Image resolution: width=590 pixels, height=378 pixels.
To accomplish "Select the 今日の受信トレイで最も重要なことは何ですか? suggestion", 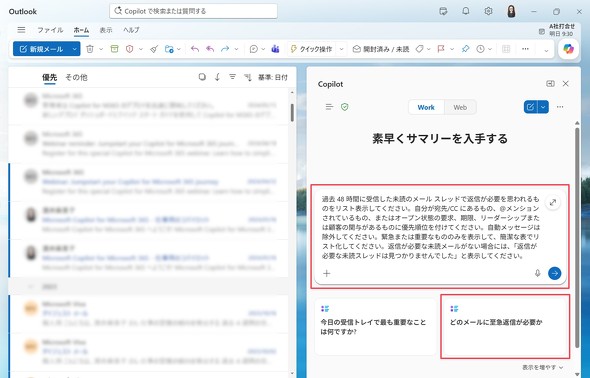I will pyautogui.click(x=376, y=327).
